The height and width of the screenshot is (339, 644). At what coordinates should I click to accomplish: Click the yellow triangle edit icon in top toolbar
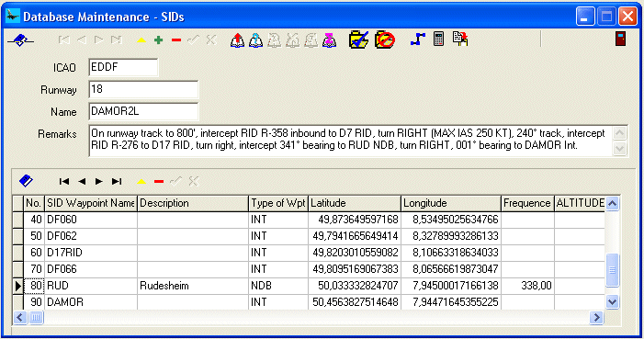pos(141,40)
